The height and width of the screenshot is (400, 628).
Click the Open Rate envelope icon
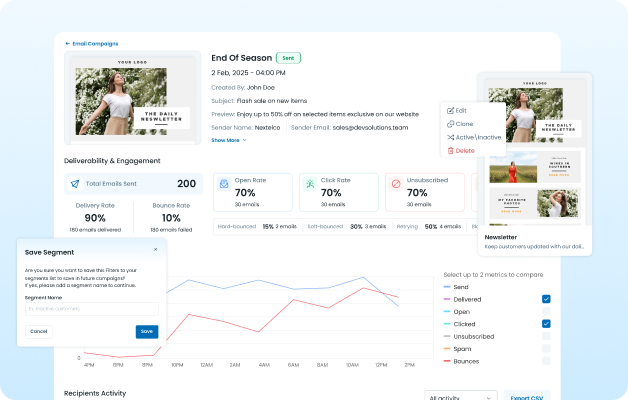click(225, 184)
